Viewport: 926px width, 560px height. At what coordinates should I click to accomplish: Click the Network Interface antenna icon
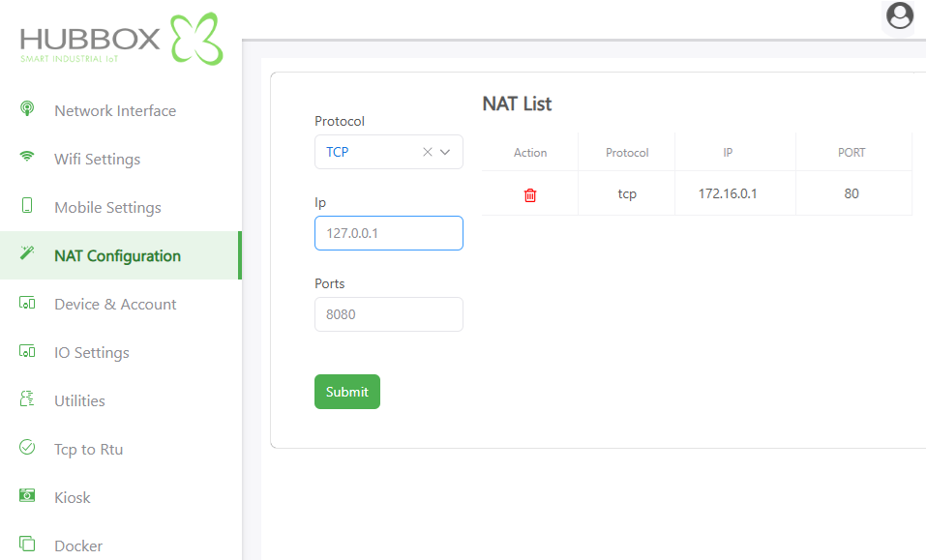pyautogui.click(x=27, y=109)
